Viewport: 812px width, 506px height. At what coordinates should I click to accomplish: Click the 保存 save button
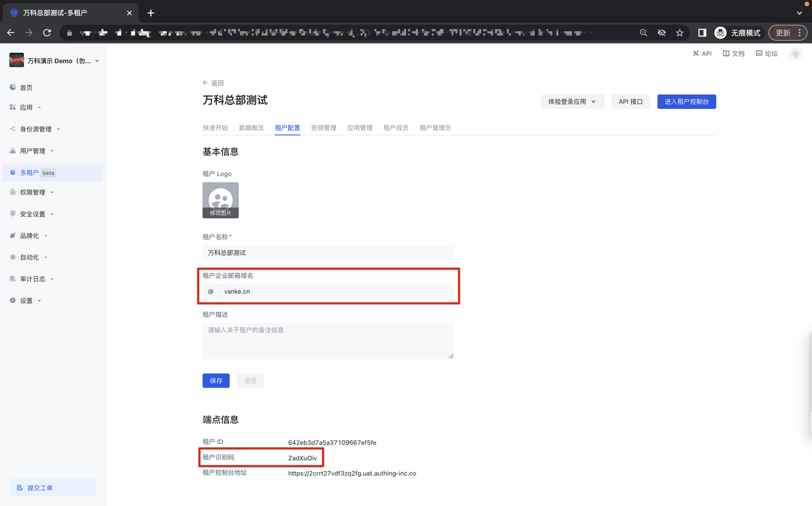click(216, 380)
